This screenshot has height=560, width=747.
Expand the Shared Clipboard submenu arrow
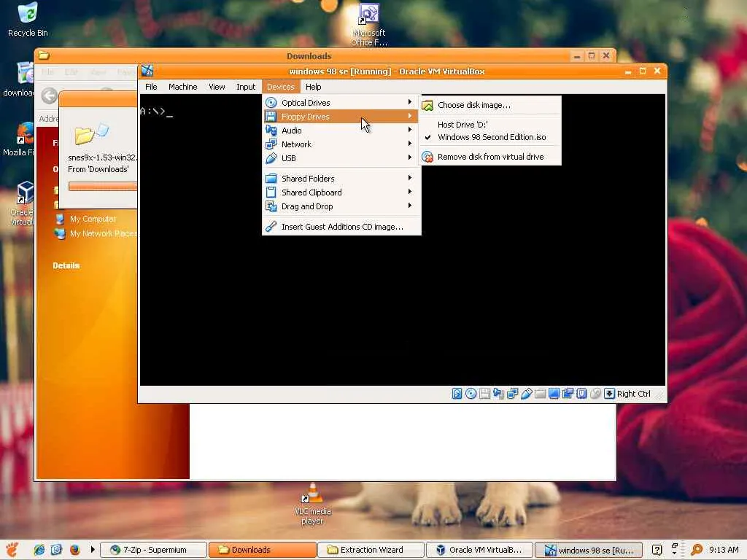(x=410, y=192)
